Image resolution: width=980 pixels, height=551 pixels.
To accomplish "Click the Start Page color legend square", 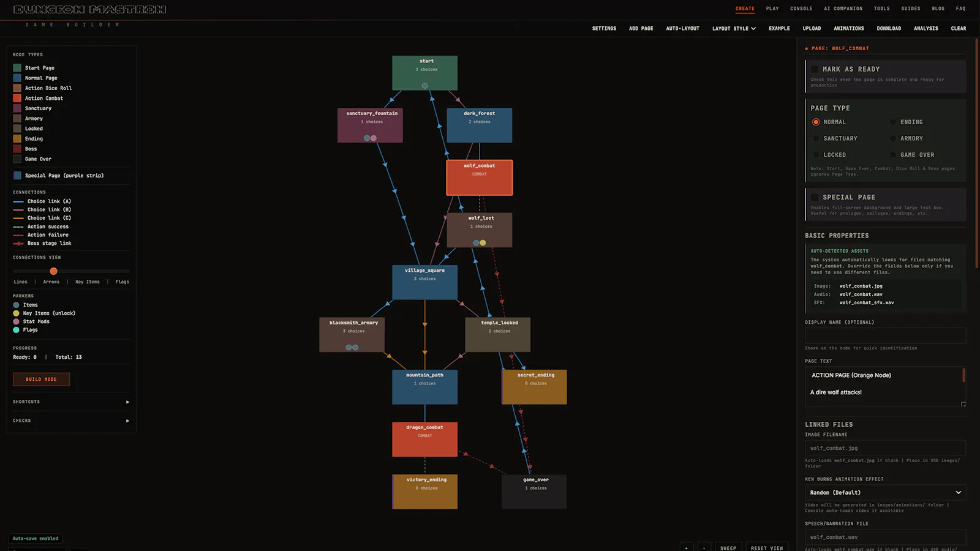I will [x=17, y=68].
